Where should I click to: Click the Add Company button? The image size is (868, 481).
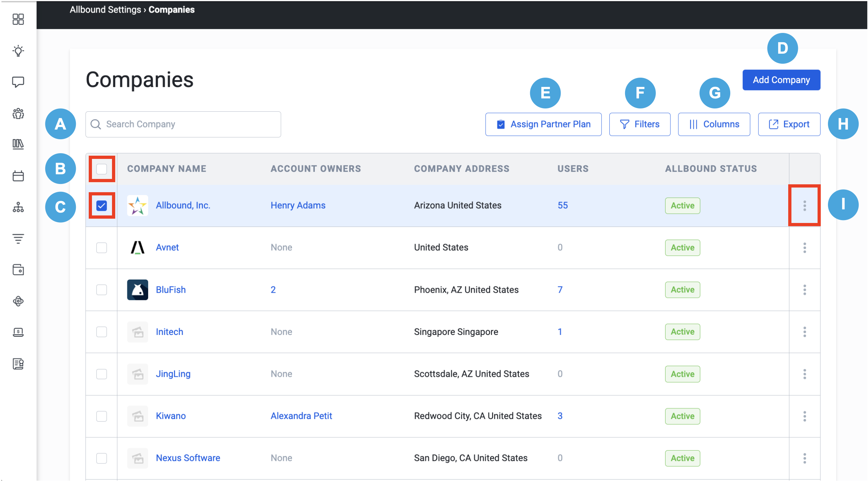click(x=781, y=80)
